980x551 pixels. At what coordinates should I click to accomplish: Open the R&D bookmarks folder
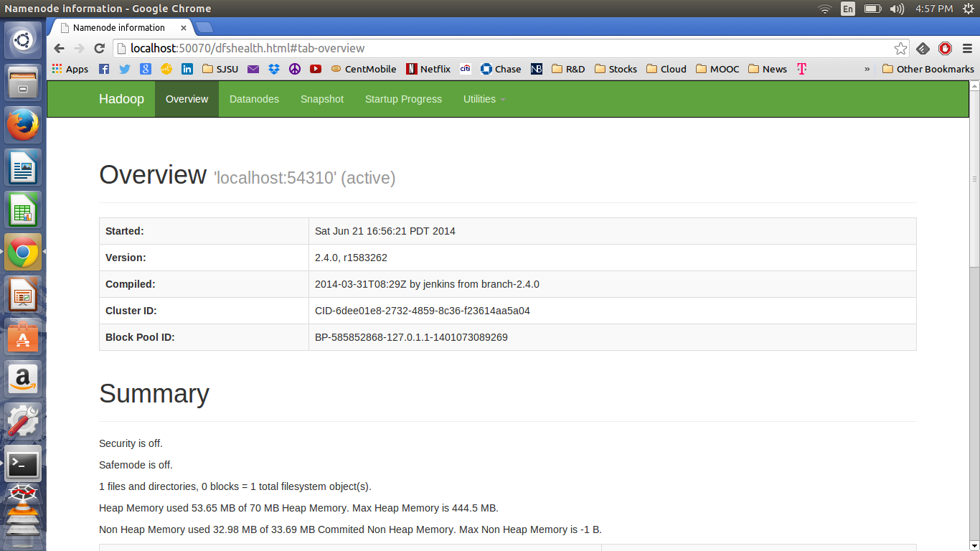point(568,69)
